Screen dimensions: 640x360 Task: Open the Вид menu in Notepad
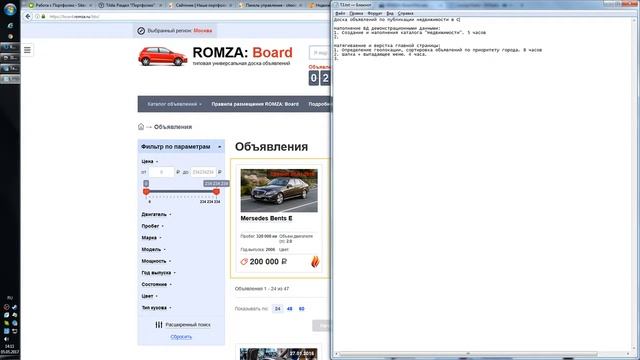(390, 13)
